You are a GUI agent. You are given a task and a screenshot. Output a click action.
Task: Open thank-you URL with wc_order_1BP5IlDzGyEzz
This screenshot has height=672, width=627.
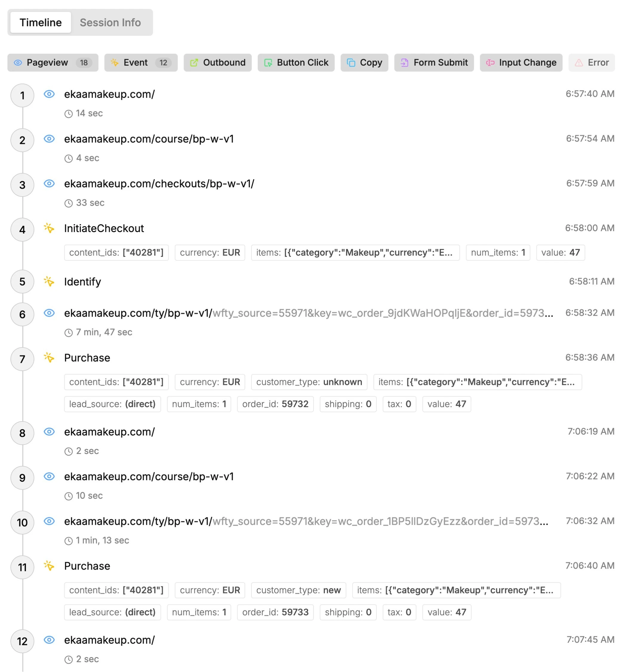pyautogui.click(x=306, y=521)
